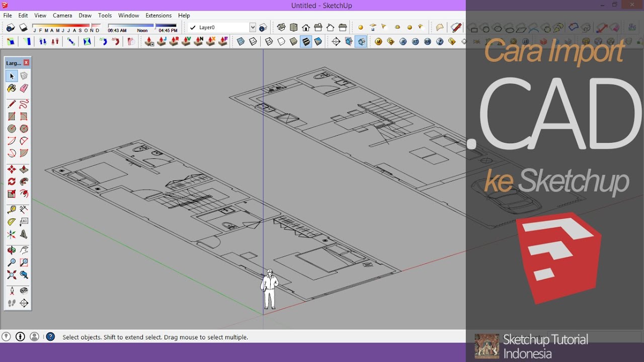Image resolution: width=644 pixels, height=362 pixels.
Task: Activate the Look Around eye tool
Action: tap(24, 291)
